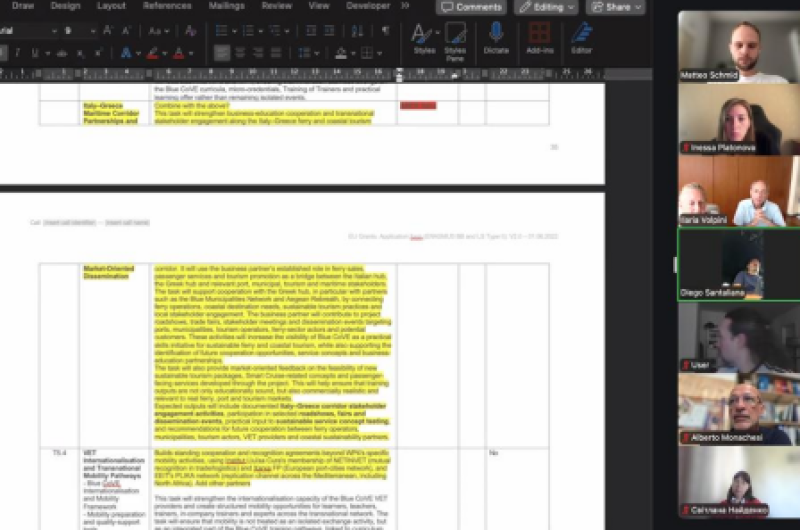Open the font name dropdown
Screen dimensions: 800x530
coord(54,31)
